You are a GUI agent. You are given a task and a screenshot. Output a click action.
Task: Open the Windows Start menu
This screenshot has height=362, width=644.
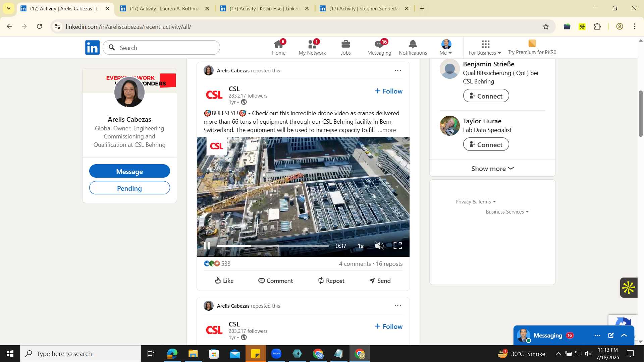coord(10,354)
